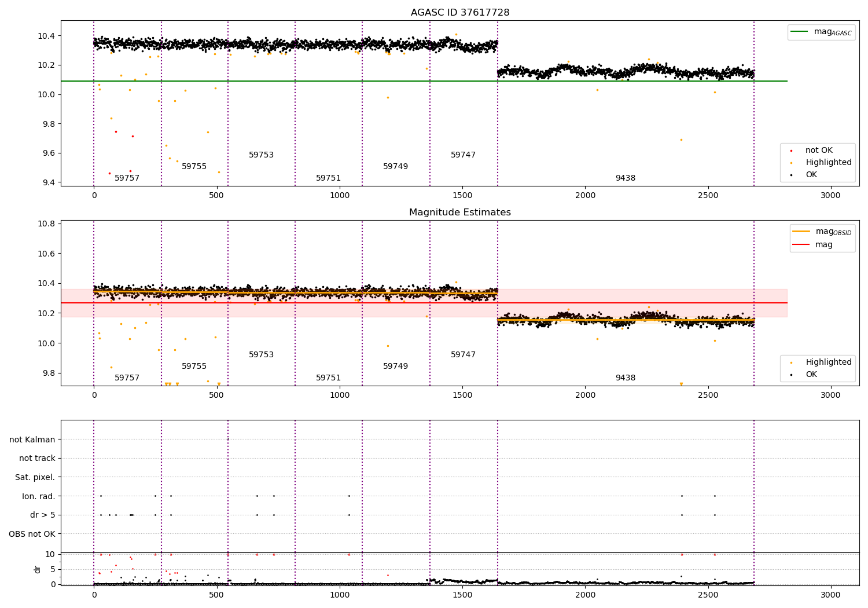Click obsid label 9438 in AGASC ID plot
The height and width of the screenshot is (608, 868).
[625, 178]
